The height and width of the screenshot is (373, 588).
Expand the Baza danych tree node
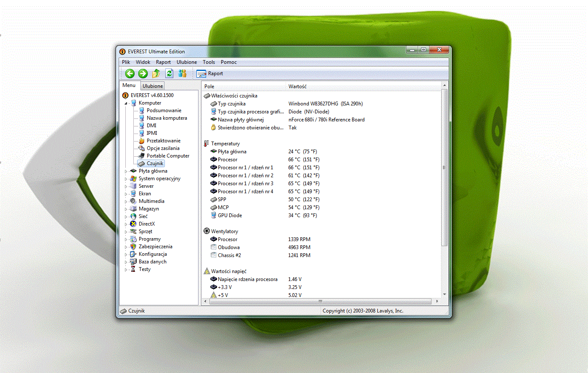(x=126, y=262)
